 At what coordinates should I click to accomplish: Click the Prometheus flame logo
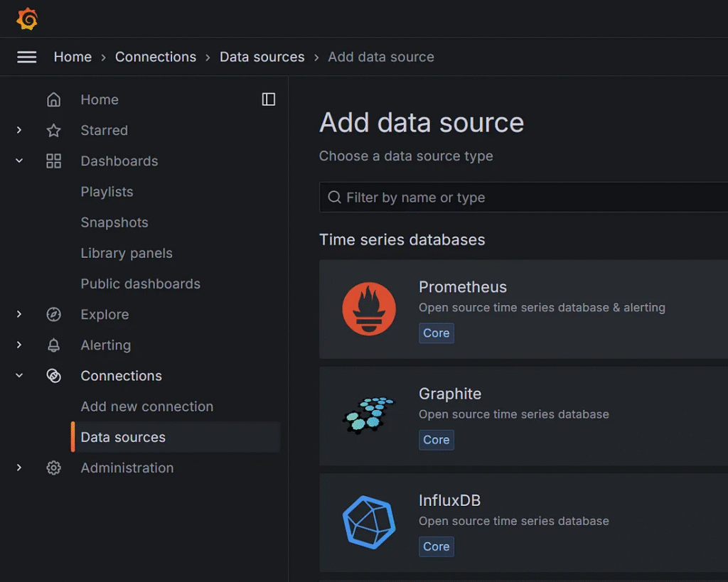[369, 308]
